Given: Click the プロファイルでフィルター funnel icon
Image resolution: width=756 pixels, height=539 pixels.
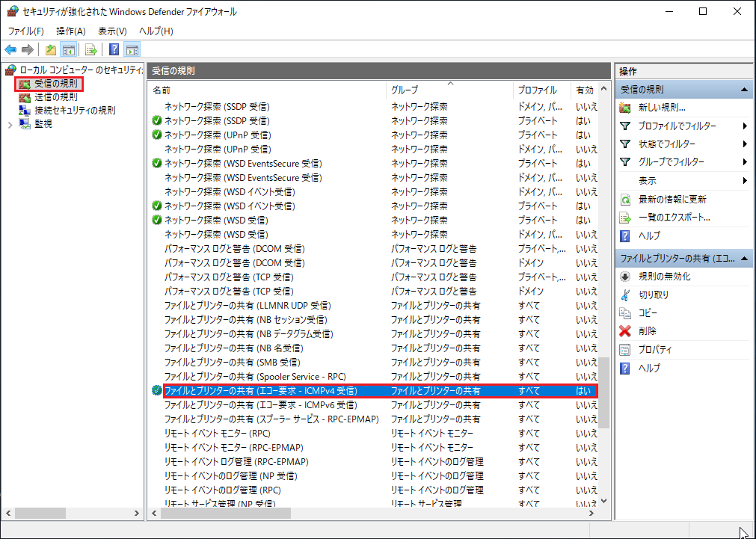Looking at the screenshot, I should click(625, 126).
